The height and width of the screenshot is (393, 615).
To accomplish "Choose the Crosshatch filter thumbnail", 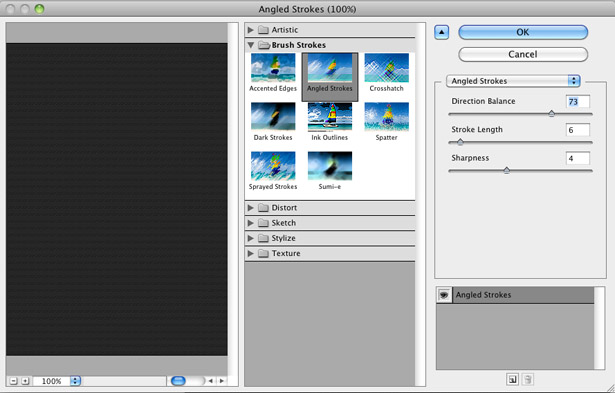I will (386, 68).
